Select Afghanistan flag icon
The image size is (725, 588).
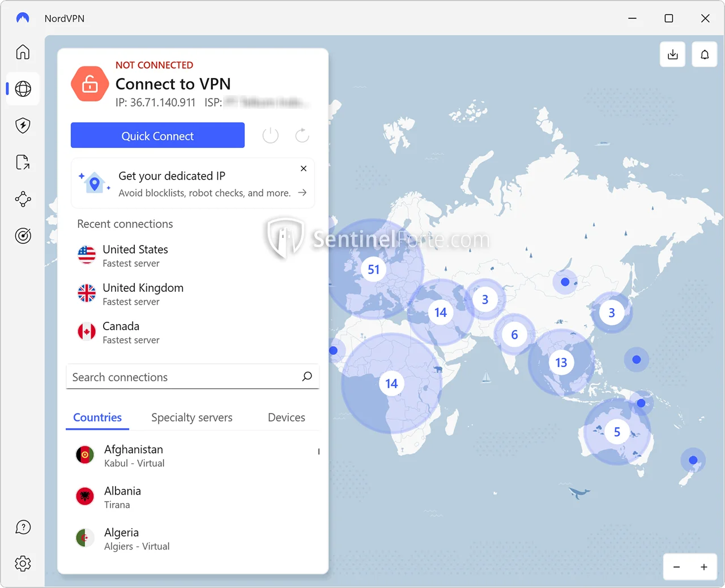pyautogui.click(x=85, y=455)
